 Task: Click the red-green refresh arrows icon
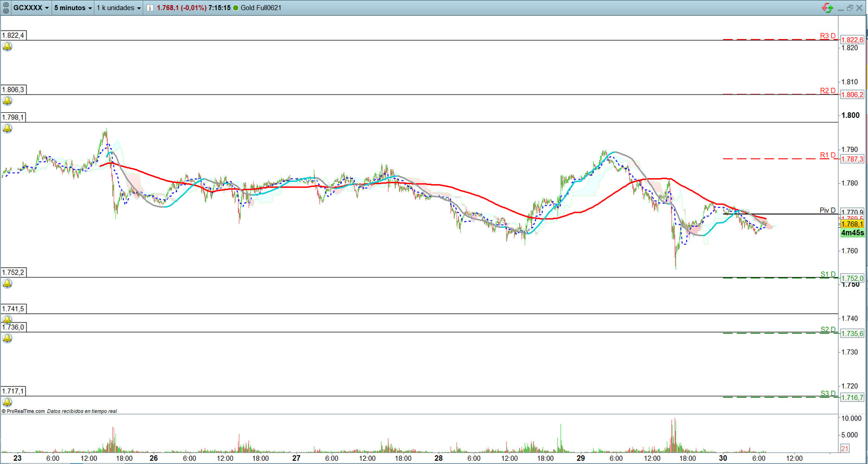(827, 8)
